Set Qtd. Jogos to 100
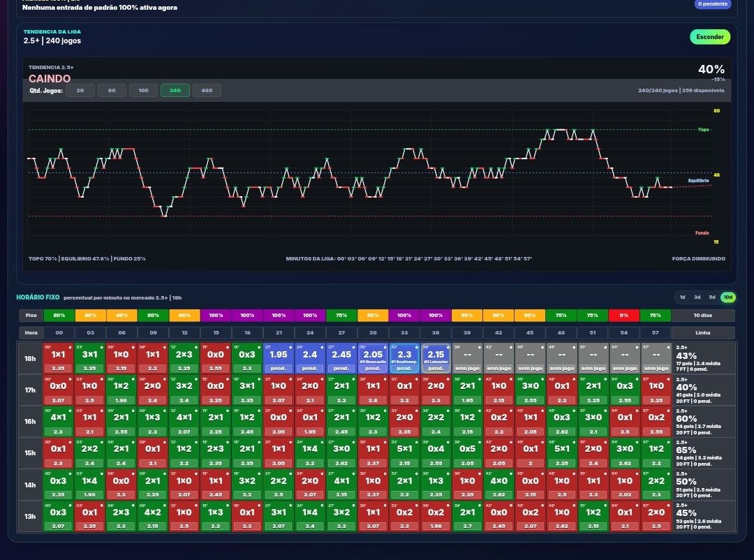The width and height of the screenshot is (754, 560). click(x=143, y=91)
